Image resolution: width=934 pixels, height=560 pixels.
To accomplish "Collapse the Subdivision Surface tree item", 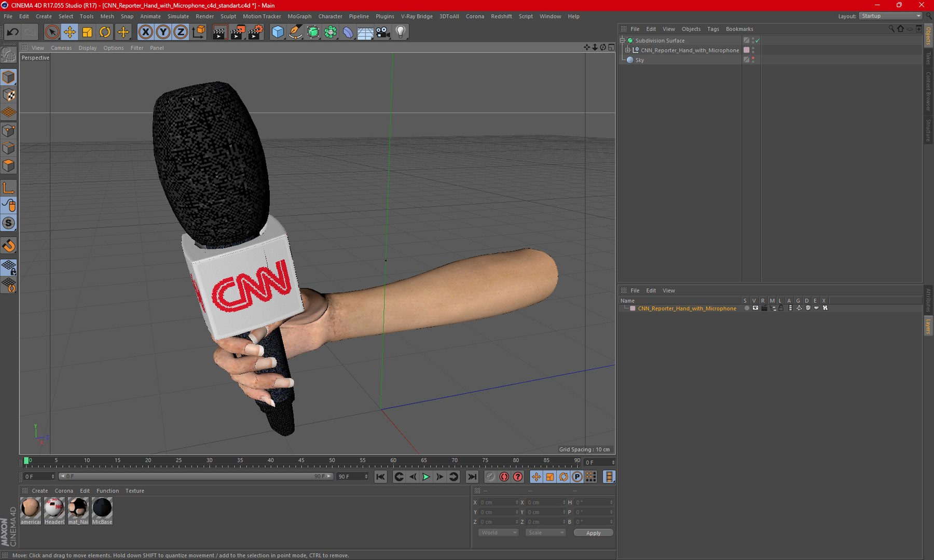I will tap(622, 40).
